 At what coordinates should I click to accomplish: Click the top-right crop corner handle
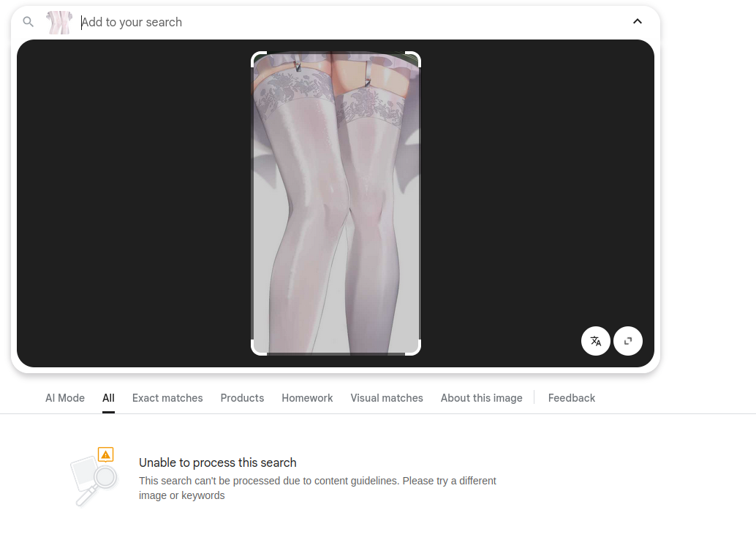(415, 58)
